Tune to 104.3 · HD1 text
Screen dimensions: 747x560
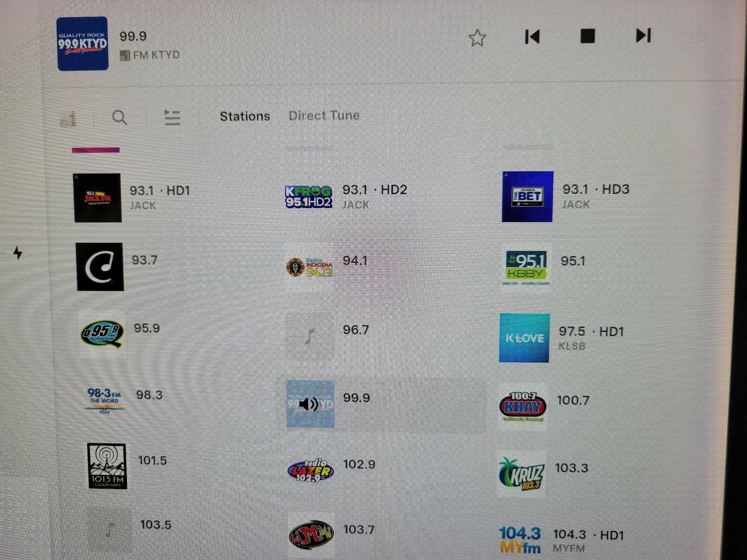[x=589, y=535]
